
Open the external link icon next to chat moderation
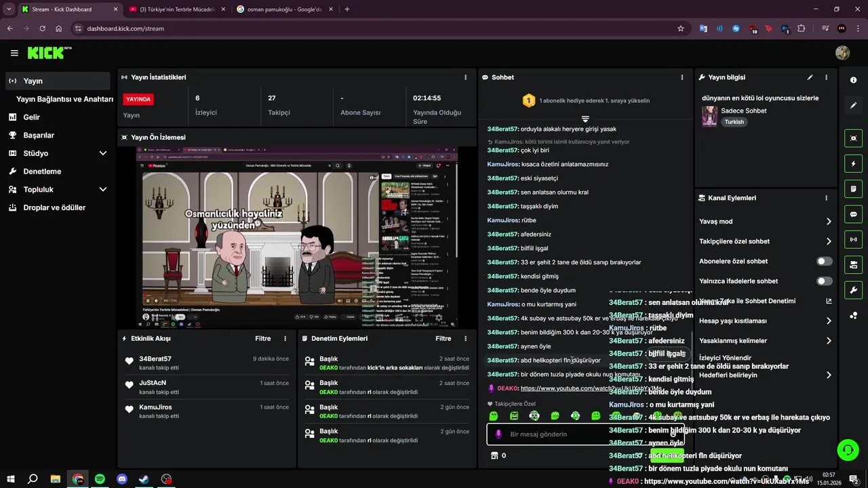coord(829,301)
